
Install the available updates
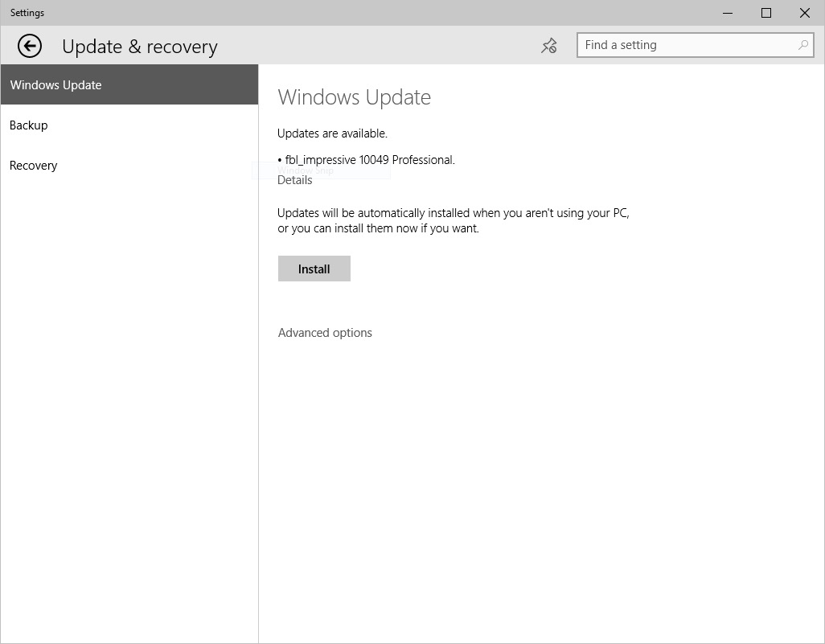pos(314,269)
